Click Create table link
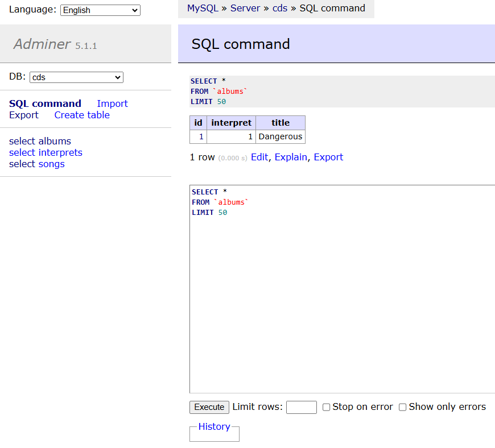Viewport: 495px width, 448px height. point(82,115)
